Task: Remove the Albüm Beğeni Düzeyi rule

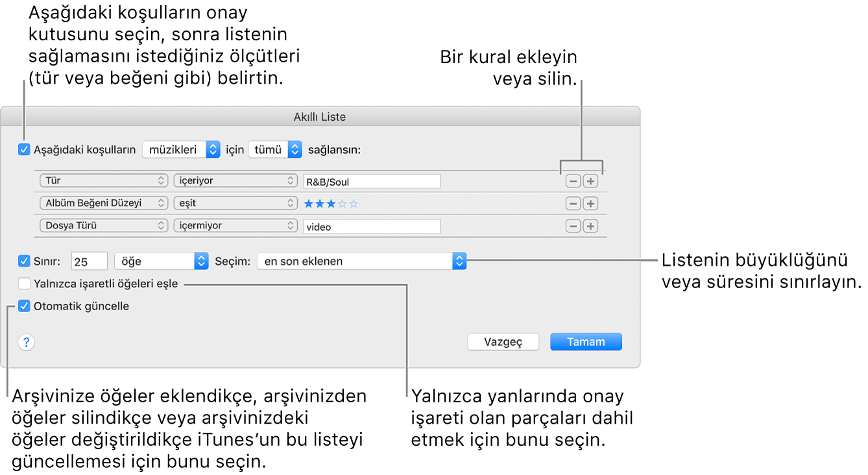Action: pyautogui.click(x=573, y=204)
